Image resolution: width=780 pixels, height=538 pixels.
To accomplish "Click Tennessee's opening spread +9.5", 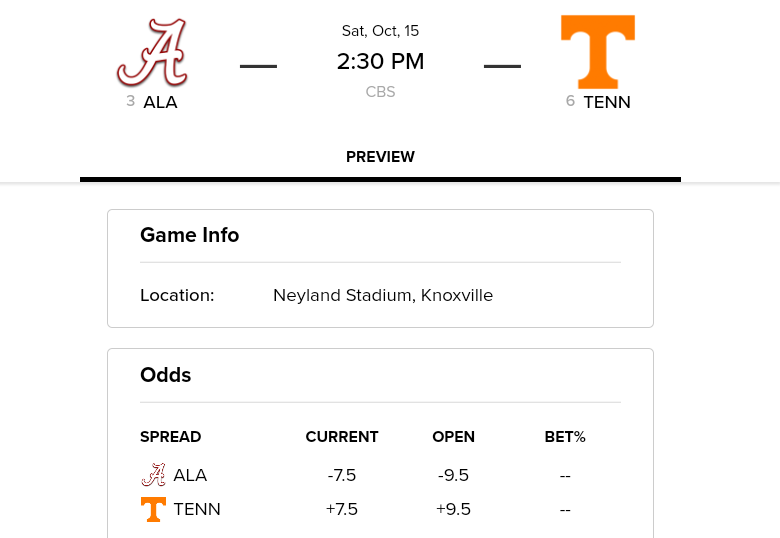I will click(x=453, y=509).
